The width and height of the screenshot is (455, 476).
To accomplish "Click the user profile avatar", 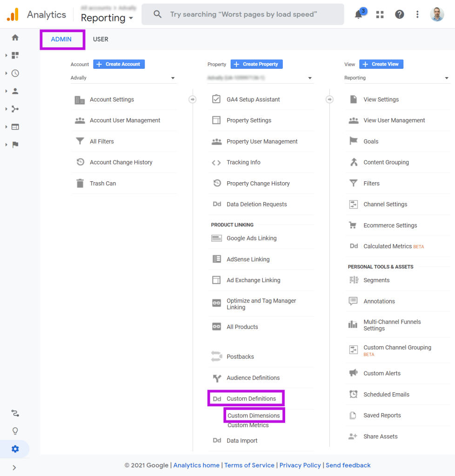I will tap(437, 14).
